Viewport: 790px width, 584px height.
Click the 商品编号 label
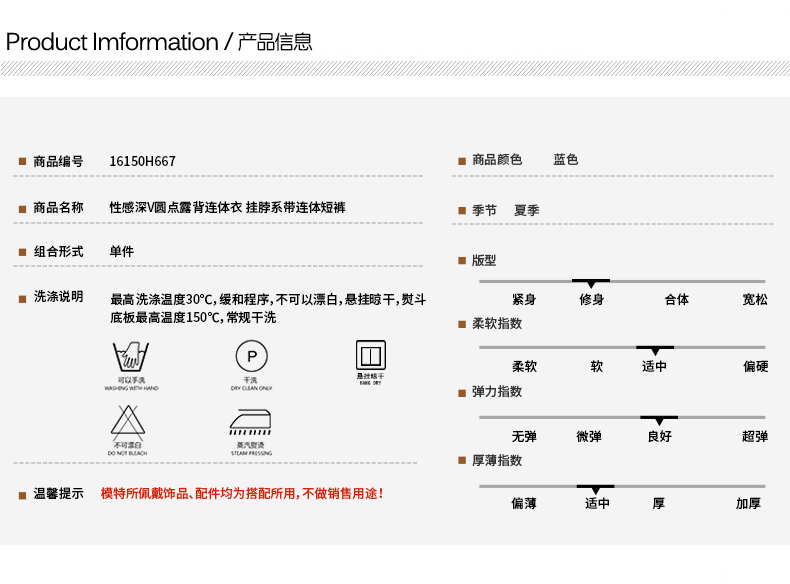click(x=58, y=161)
